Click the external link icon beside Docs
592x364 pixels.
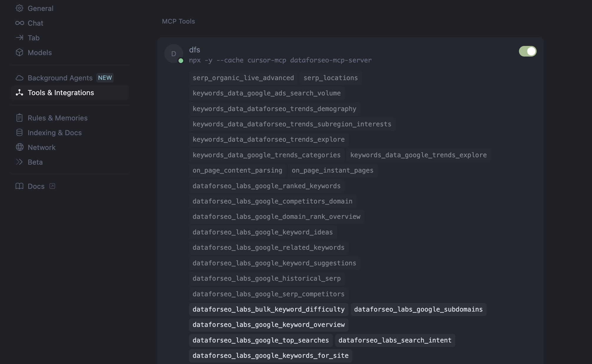tap(52, 186)
